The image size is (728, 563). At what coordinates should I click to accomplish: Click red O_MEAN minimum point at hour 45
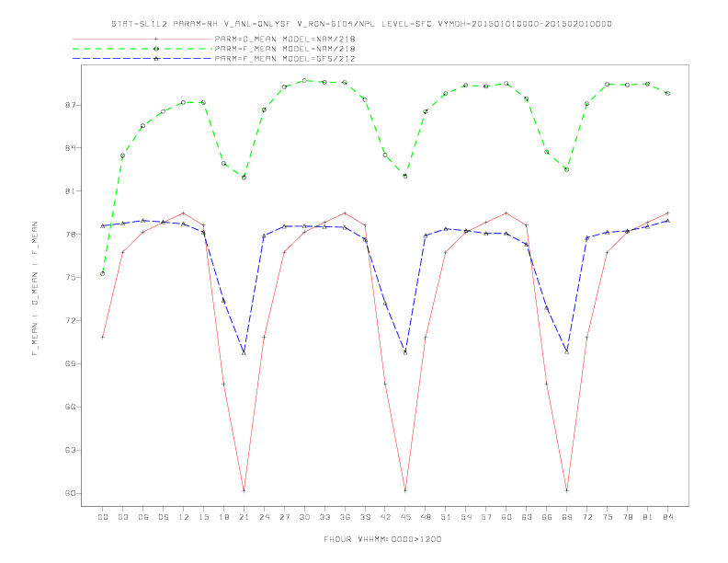click(x=405, y=490)
